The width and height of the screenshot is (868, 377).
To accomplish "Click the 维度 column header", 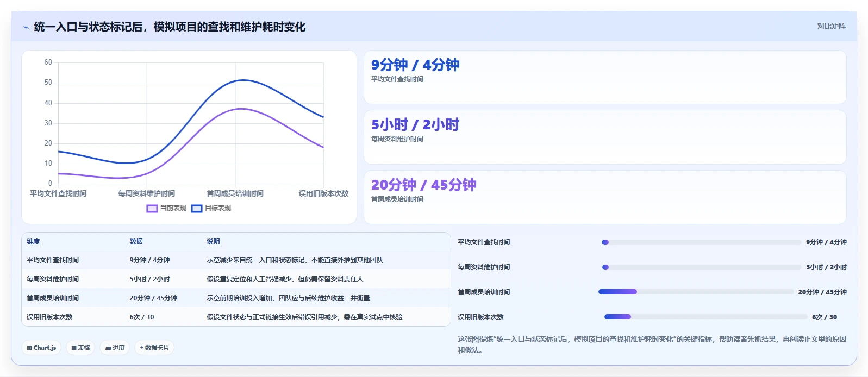I will 33,242.
